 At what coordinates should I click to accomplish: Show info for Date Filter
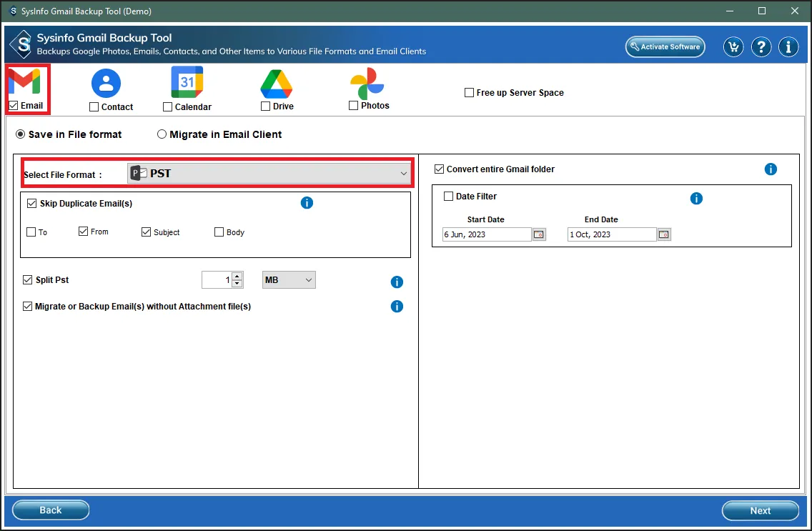(696, 198)
